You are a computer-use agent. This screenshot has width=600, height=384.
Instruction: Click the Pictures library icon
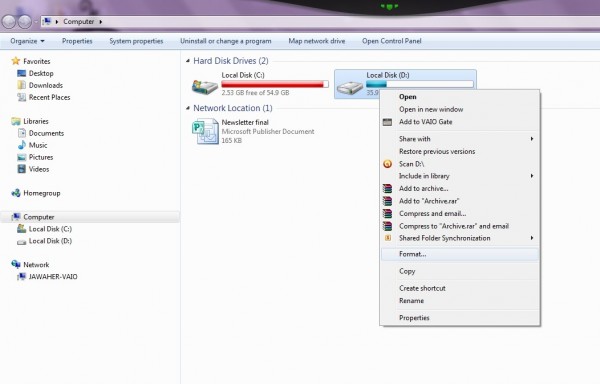tap(22, 157)
